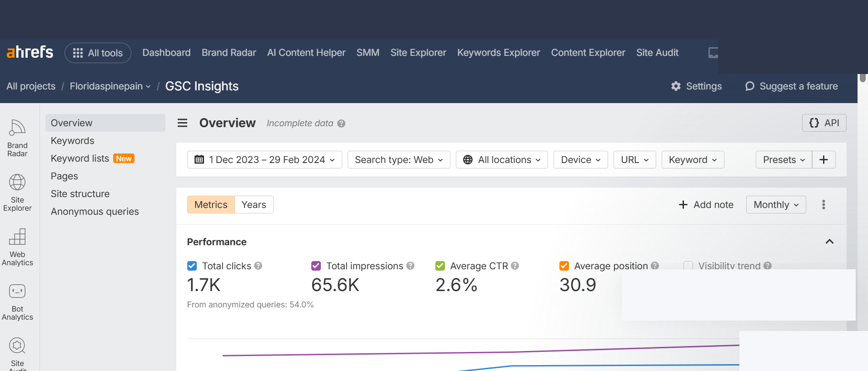Open Site Explorer in the sidebar

tap(17, 193)
